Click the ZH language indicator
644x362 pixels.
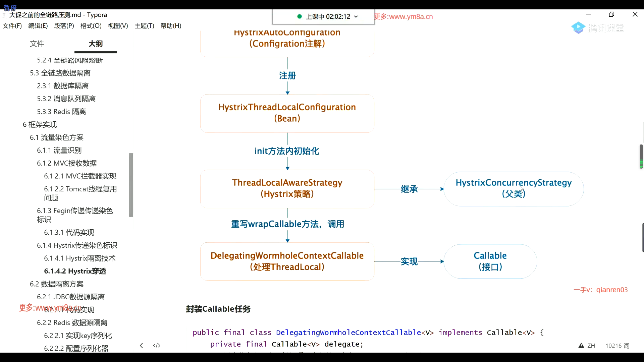(591, 346)
